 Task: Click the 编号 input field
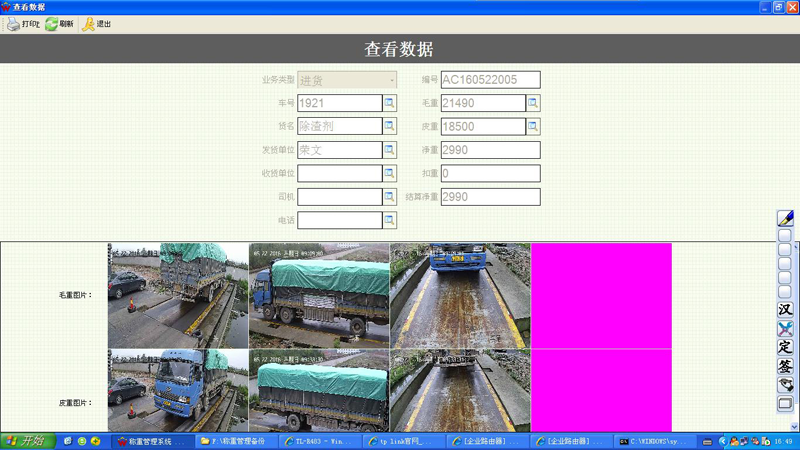pos(490,80)
